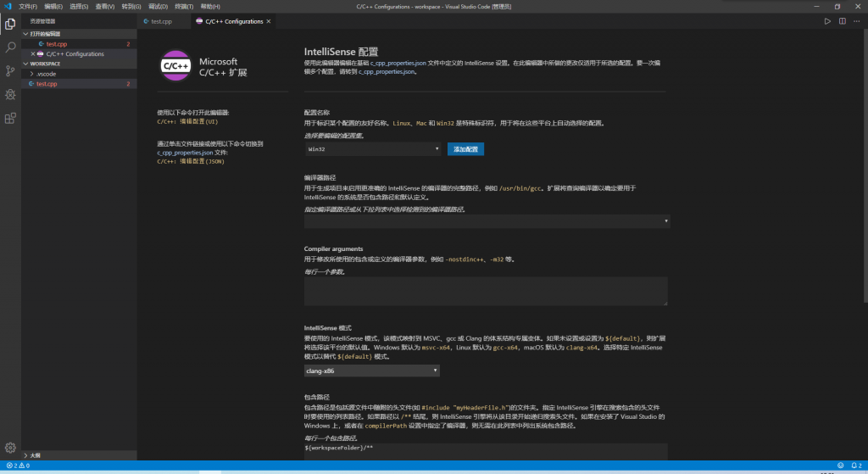Select the C/C++ Configurations tab
Screen dimensions: 868x474
tap(234, 21)
